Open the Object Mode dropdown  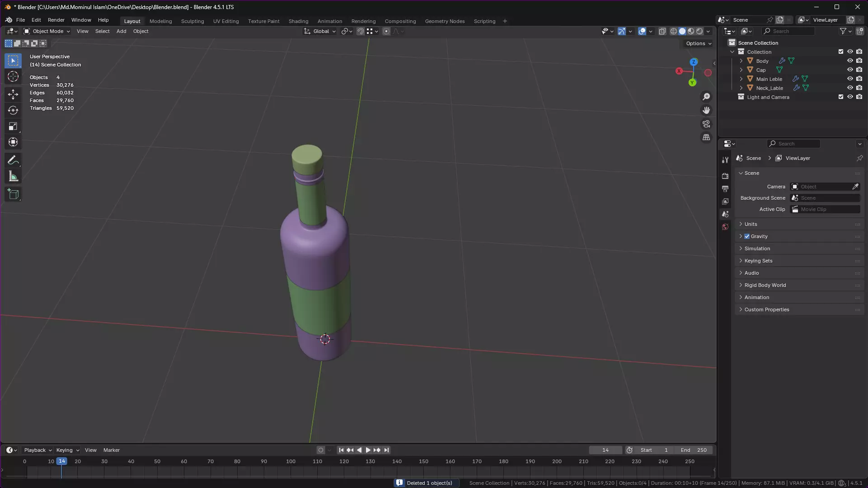pyautogui.click(x=47, y=31)
